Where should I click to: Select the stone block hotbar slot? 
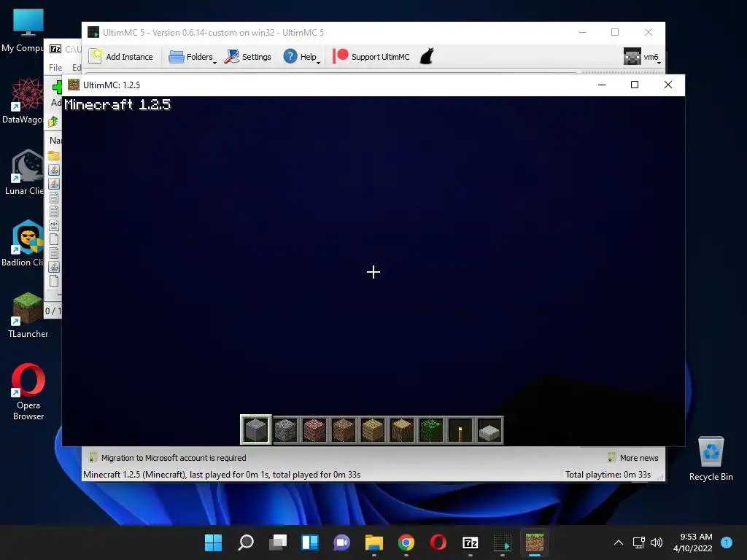(x=256, y=430)
